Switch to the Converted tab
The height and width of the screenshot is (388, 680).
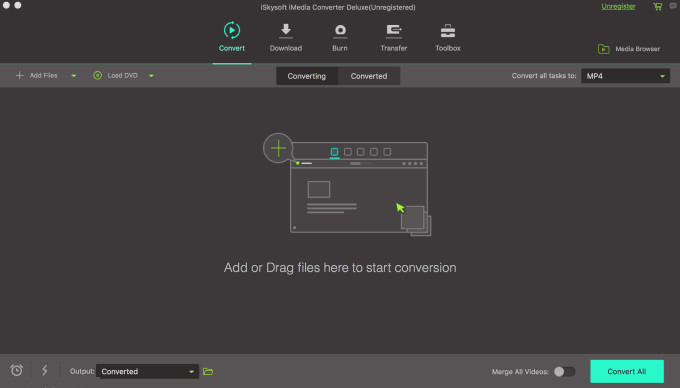pos(369,76)
